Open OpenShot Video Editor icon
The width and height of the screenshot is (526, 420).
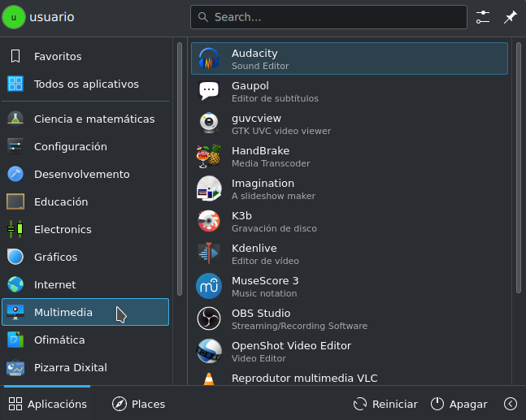tap(210, 351)
